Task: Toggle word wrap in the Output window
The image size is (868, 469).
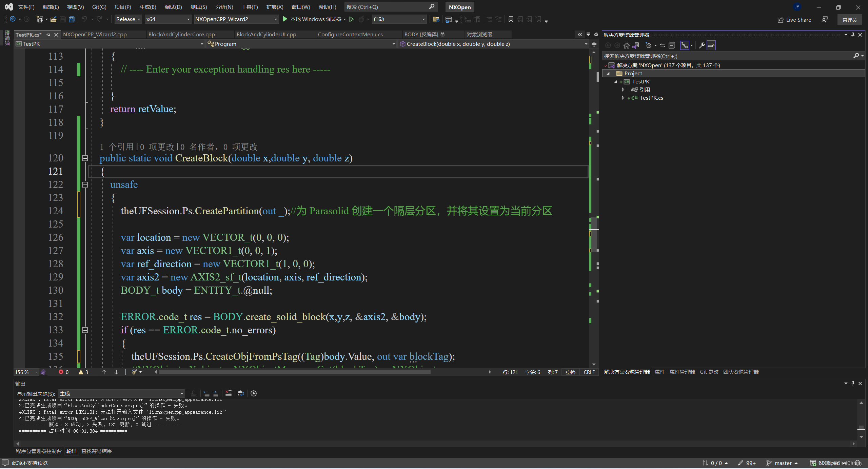Action: pos(241,393)
